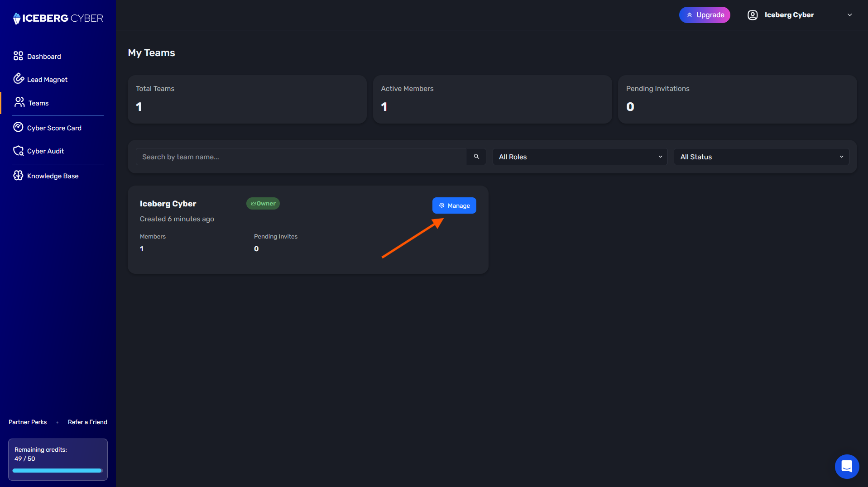Open the chat support bubble
This screenshot has height=487, width=868.
[847, 466]
